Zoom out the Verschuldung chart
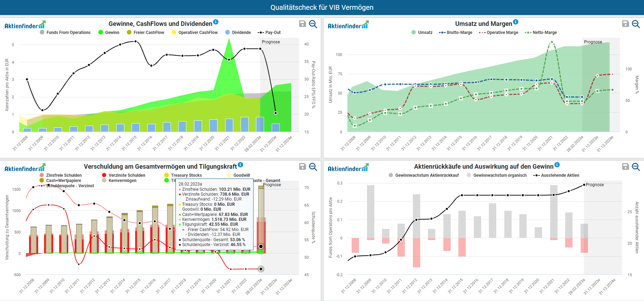The width and height of the screenshot is (644, 301). pos(313,167)
